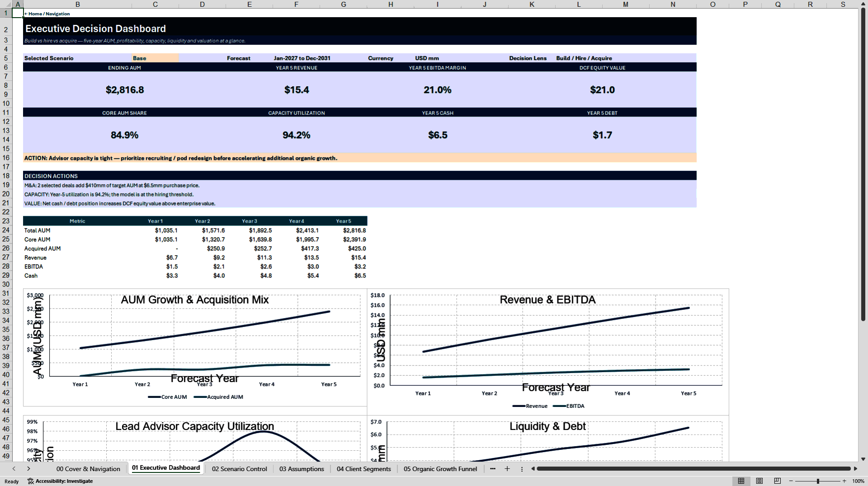Select the 21.0% EBITDA margin value
This screenshot has width=868, height=486.
(x=438, y=90)
